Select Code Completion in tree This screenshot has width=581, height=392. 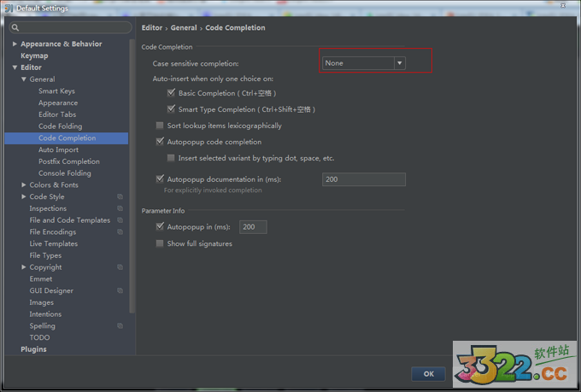tap(67, 137)
